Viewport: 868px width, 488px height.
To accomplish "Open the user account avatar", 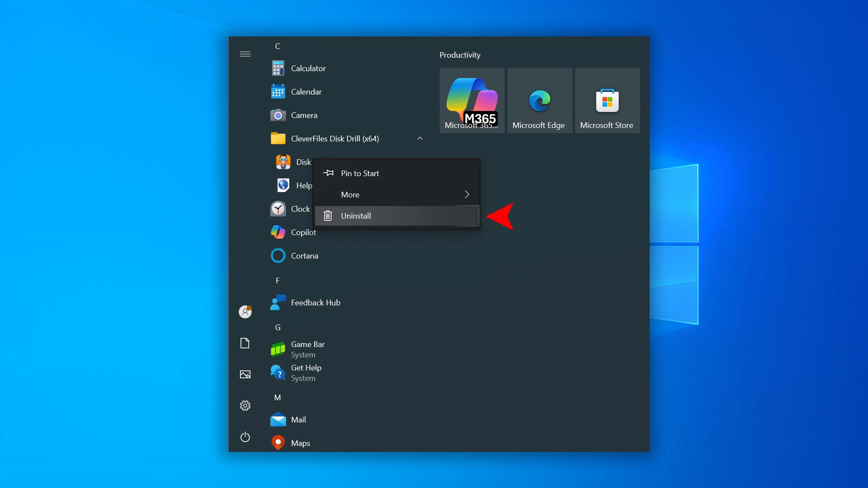I will pyautogui.click(x=245, y=311).
